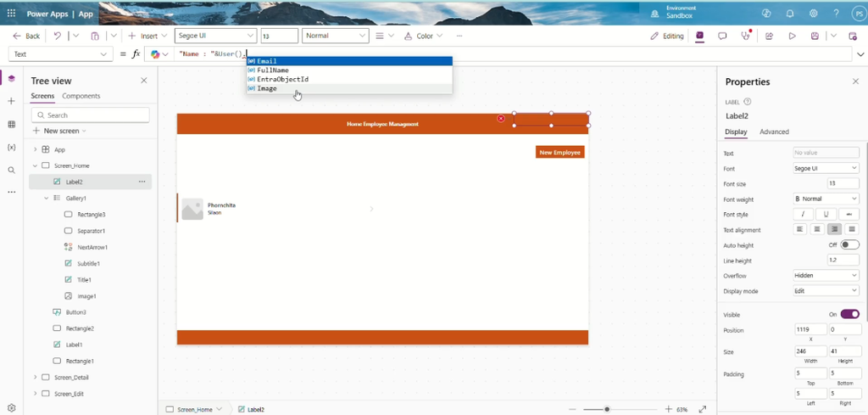868x415 pixels.
Task: Select the Display tab in Properties
Action: [736, 132]
